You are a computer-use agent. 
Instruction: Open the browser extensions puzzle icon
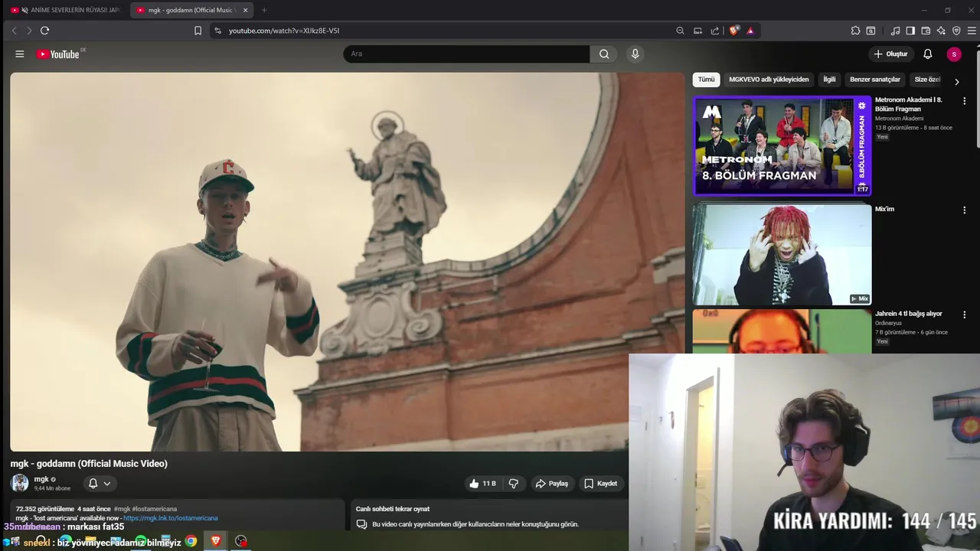[855, 31]
